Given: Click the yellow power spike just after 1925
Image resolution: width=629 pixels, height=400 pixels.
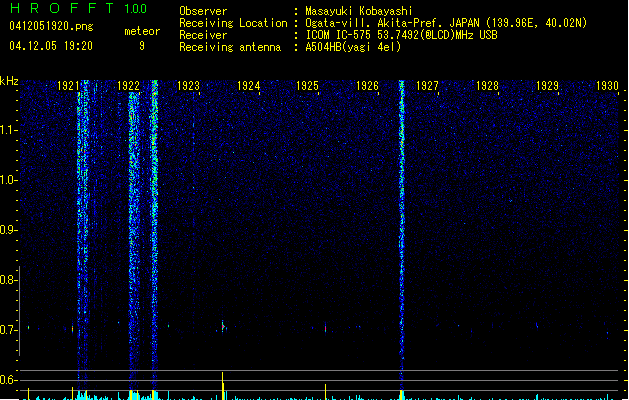Looking at the screenshot, I should [325, 392].
